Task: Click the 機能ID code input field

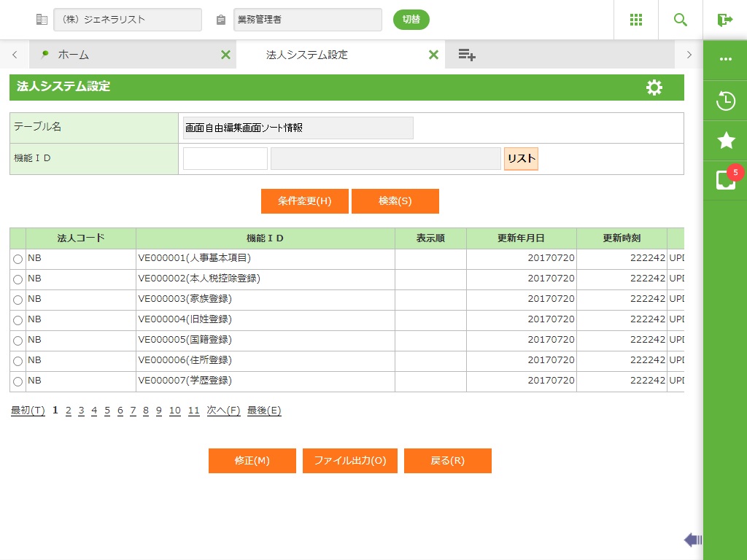Action: pyautogui.click(x=225, y=159)
